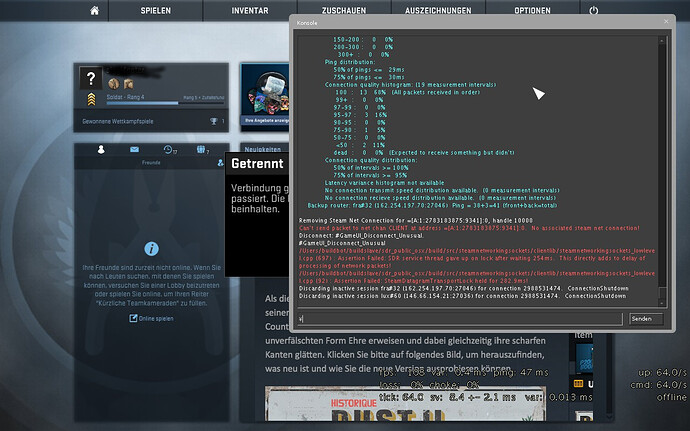Open the lobby group tab icon
This screenshot has width=690, height=431.
(x=202, y=151)
